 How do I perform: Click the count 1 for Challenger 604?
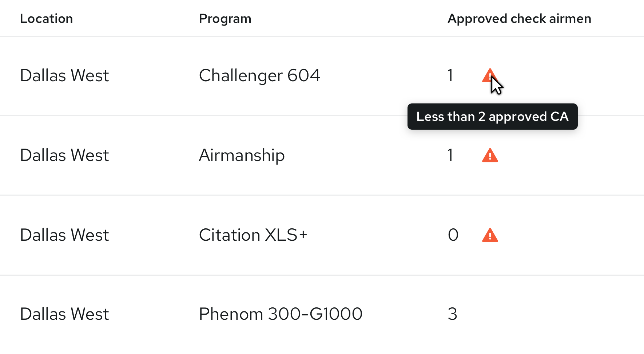click(x=450, y=76)
